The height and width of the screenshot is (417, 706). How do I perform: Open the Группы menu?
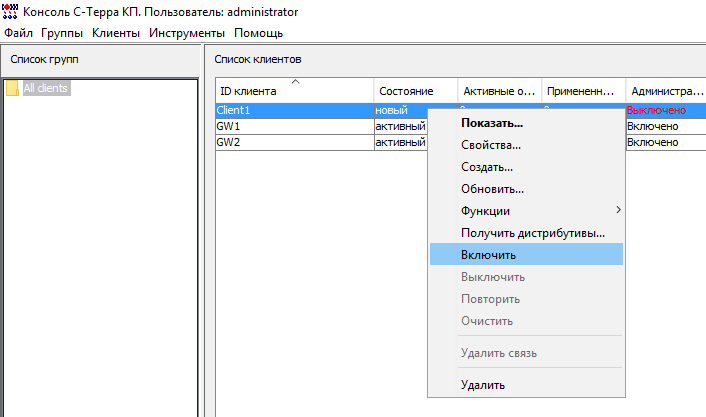[62, 33]
